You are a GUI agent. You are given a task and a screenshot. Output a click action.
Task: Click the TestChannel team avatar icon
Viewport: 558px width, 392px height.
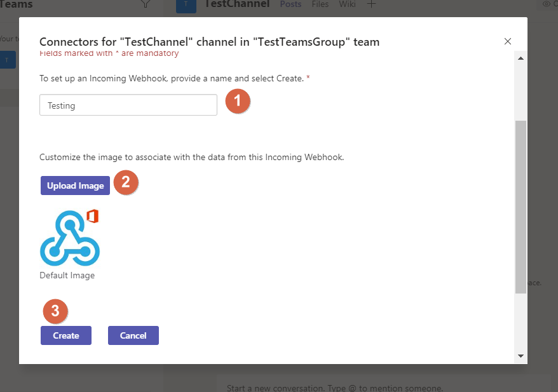click(186, 5)
